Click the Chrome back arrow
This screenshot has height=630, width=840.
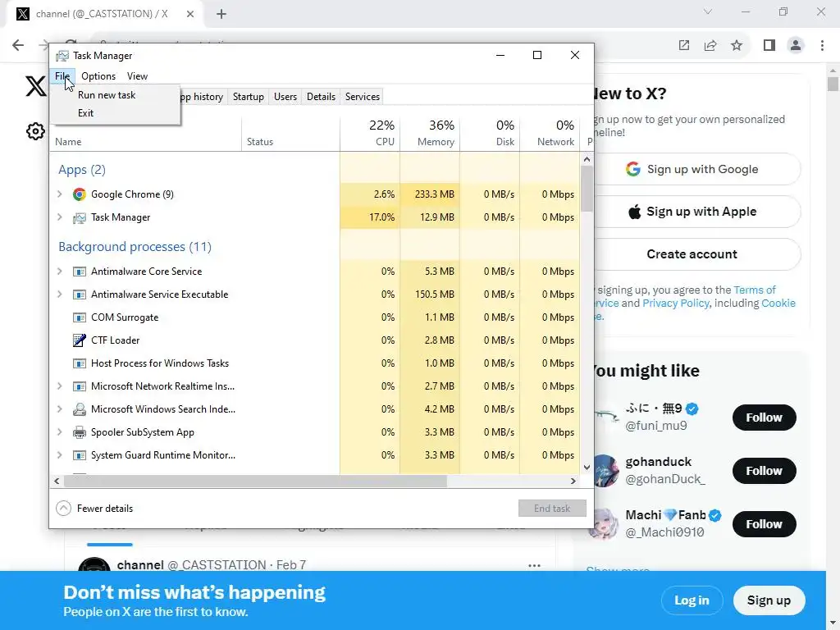click(18, 46)
